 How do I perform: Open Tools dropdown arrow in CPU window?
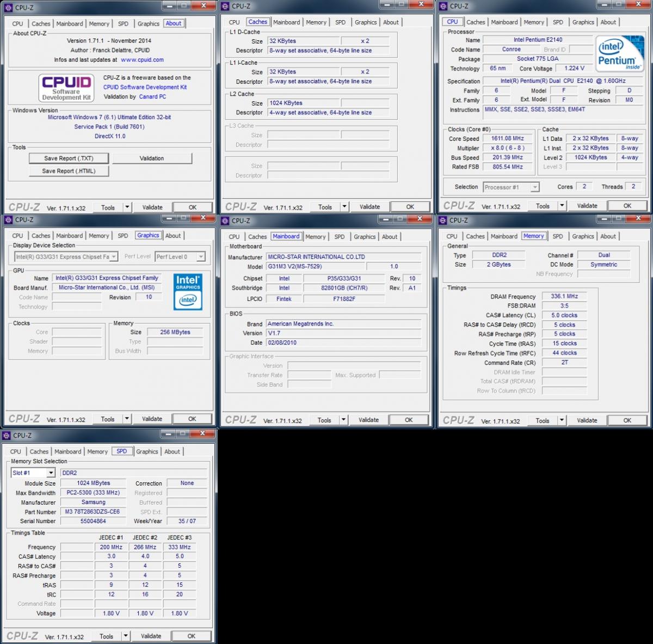(x=562, y=206)
